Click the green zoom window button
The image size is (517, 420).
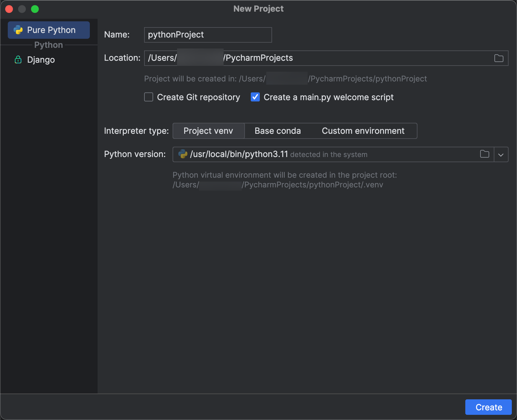35,9
